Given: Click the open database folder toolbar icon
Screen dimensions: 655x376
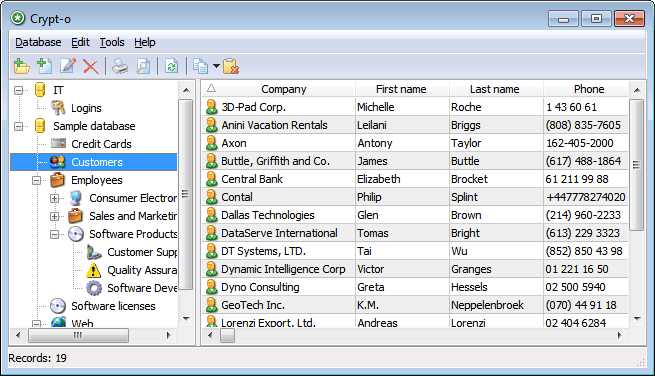Looking at the screenshot, I should point(21,66).
